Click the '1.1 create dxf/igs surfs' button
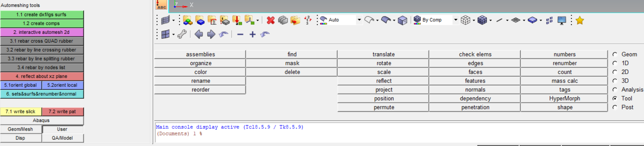The width and height of the screenshot is (644, 146). (42, 14)
